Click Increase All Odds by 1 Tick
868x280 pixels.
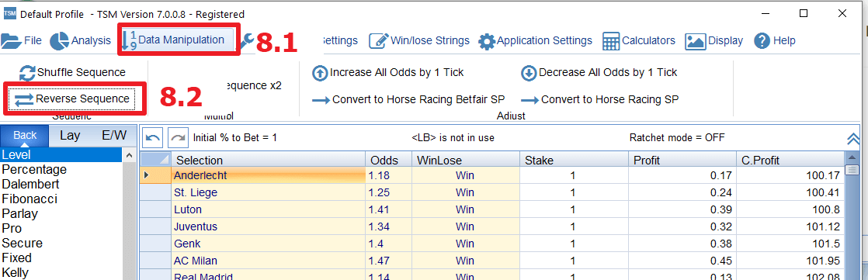pyautogui.click(x=388, y=72)
